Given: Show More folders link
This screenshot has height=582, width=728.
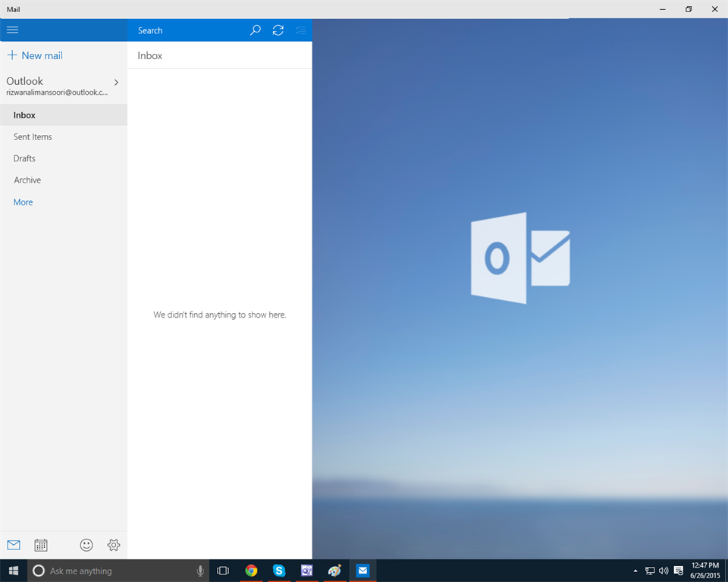Looking at the screenshot, I should coord(24,202).
